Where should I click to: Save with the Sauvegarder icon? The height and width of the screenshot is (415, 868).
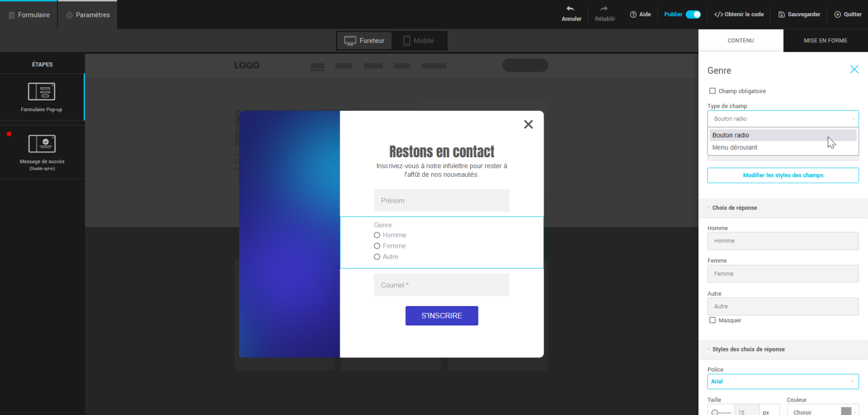click(x=782, y=15)
